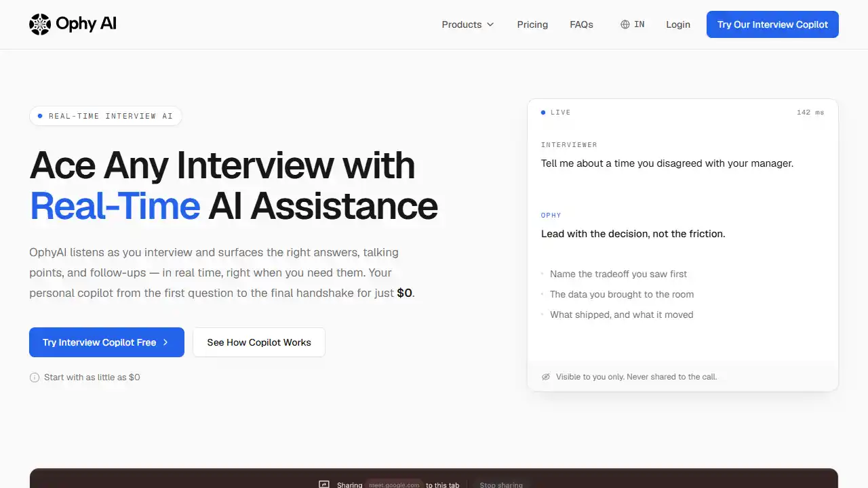868x488 pixels.
Task: Click the globe language icon
Action: click(x=625, y=24)
